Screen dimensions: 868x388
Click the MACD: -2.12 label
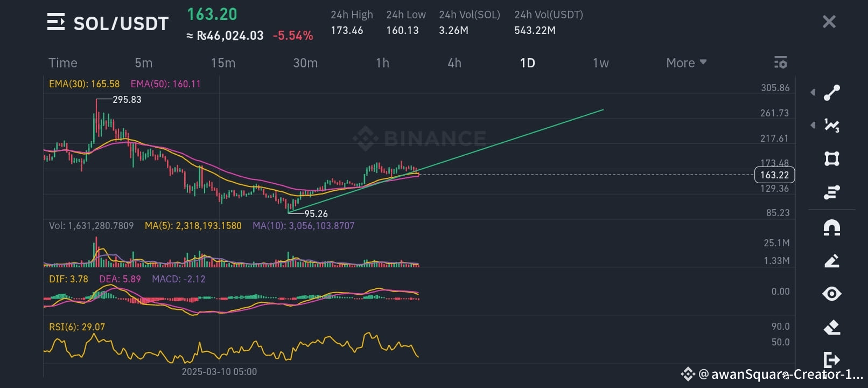(x=179, y=279)
